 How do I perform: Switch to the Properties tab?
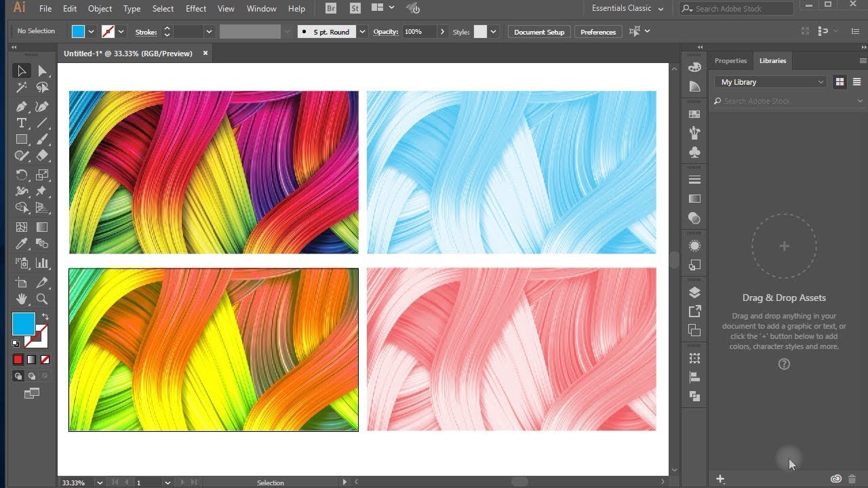[x=730, y=60]
